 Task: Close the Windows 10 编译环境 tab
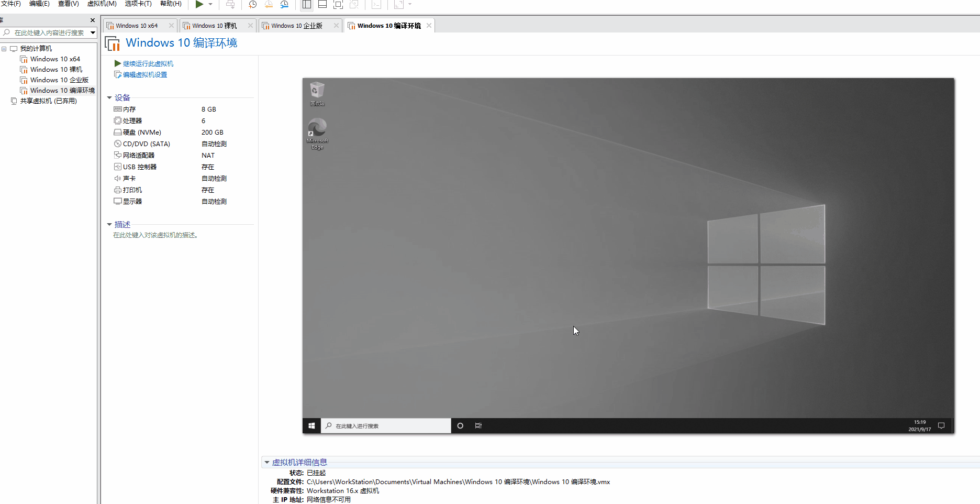point(429,26)
